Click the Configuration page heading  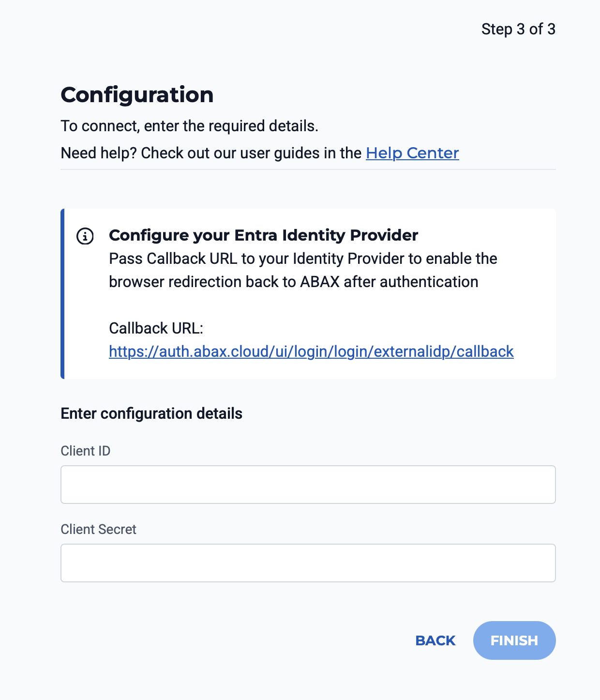point(137,94)
